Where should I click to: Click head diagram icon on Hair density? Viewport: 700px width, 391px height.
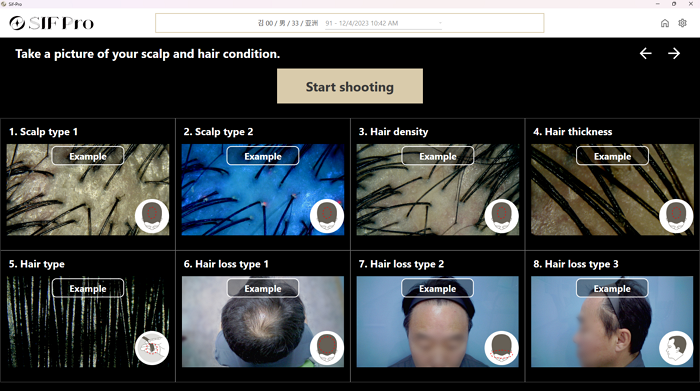(501, 216)
